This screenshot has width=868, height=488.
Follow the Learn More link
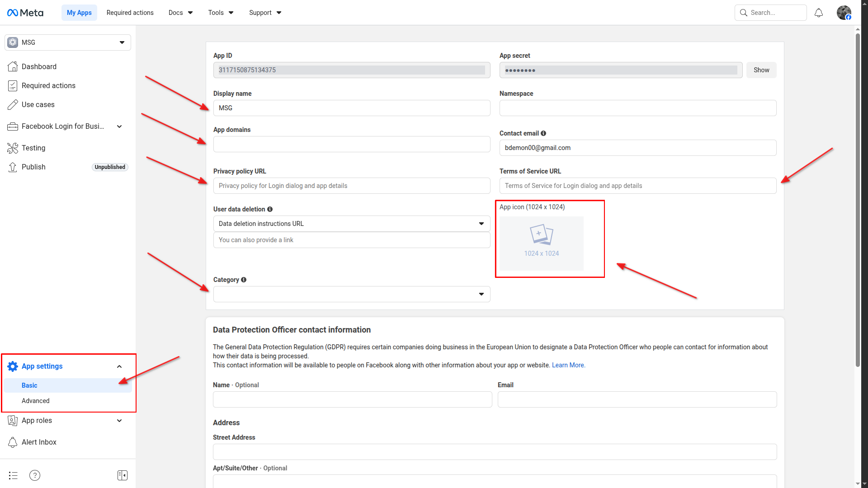click(568, 365)
